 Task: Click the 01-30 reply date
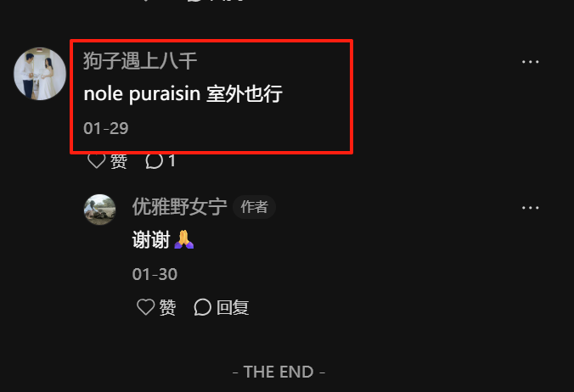[155, 274]
